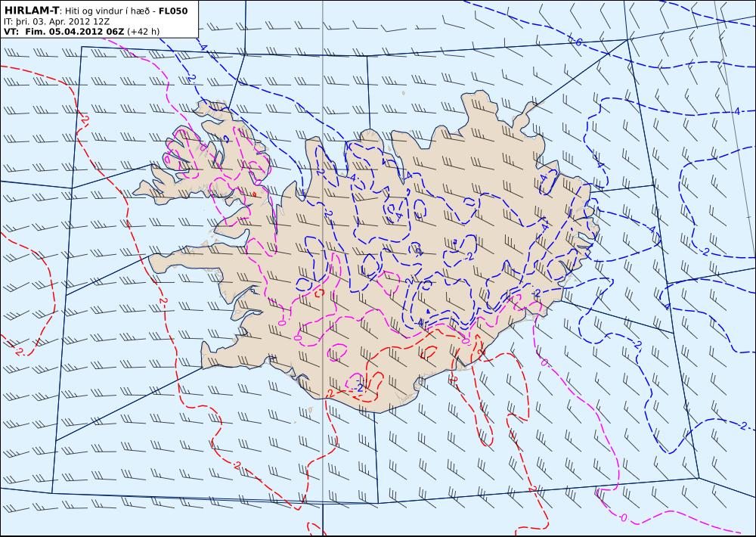Click the "HIRLAM-T" model title text
Viewport: 756px width, 537px height.
(31, 10)
